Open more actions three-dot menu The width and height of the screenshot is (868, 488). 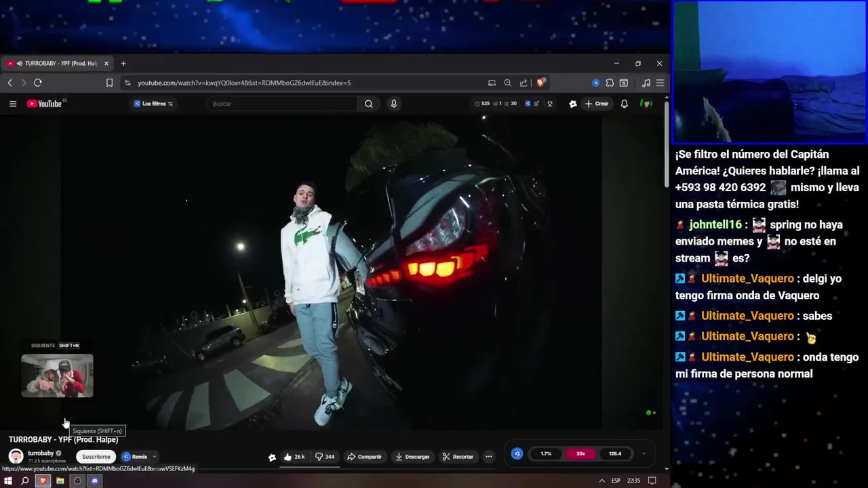(488, 457)
